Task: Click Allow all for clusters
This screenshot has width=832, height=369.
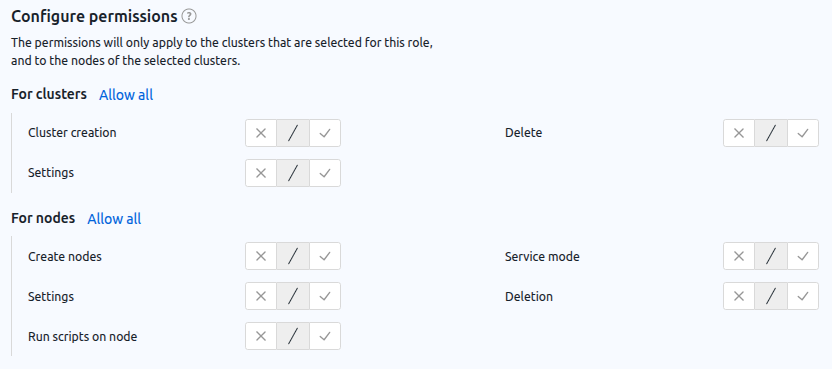Action: 126,95
